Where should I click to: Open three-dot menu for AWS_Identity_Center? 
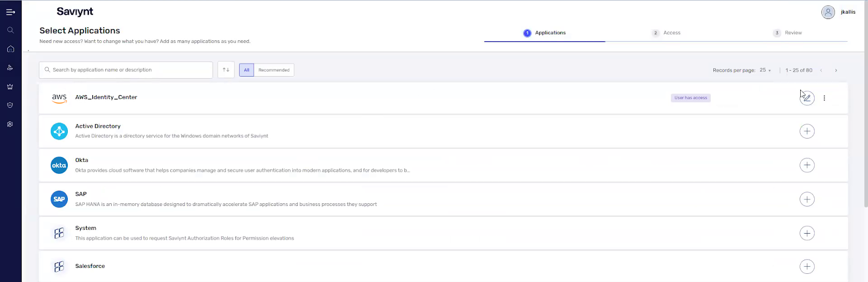coord(824,98)
